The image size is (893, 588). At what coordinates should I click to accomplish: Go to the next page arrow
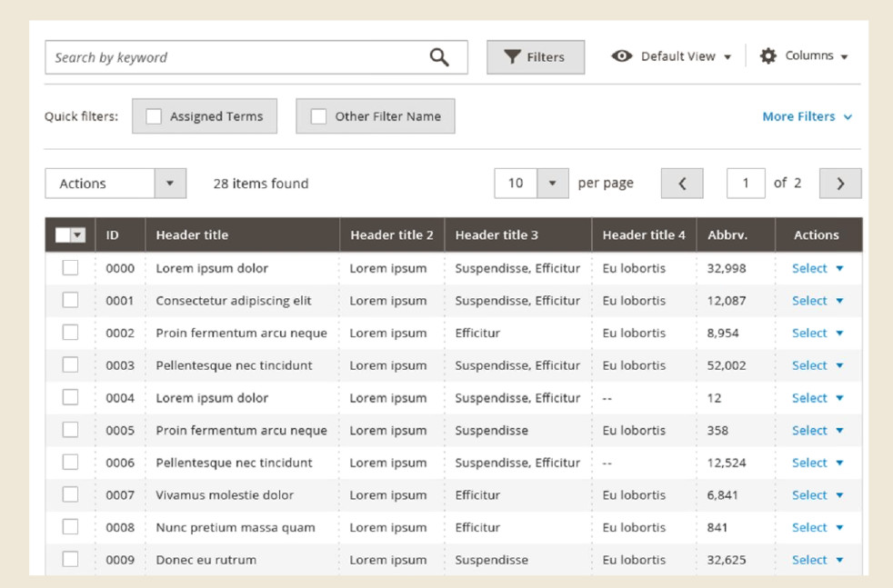click(840, 184)
